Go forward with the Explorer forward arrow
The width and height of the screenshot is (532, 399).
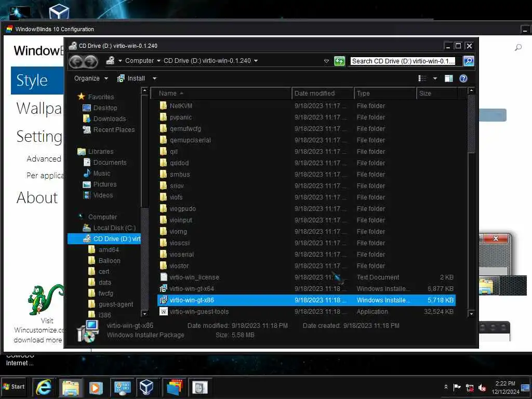point(90,61)
